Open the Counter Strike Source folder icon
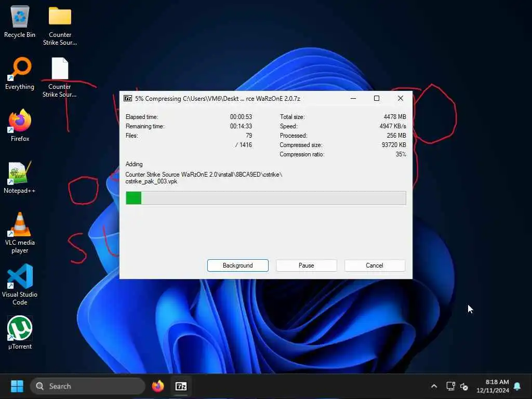 [60, 25]
